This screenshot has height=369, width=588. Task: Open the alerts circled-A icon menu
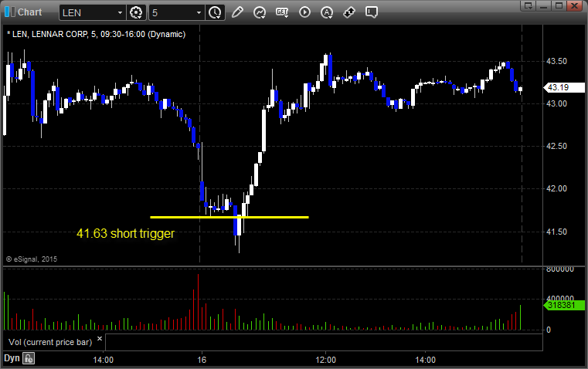click(x=327, y=12)
